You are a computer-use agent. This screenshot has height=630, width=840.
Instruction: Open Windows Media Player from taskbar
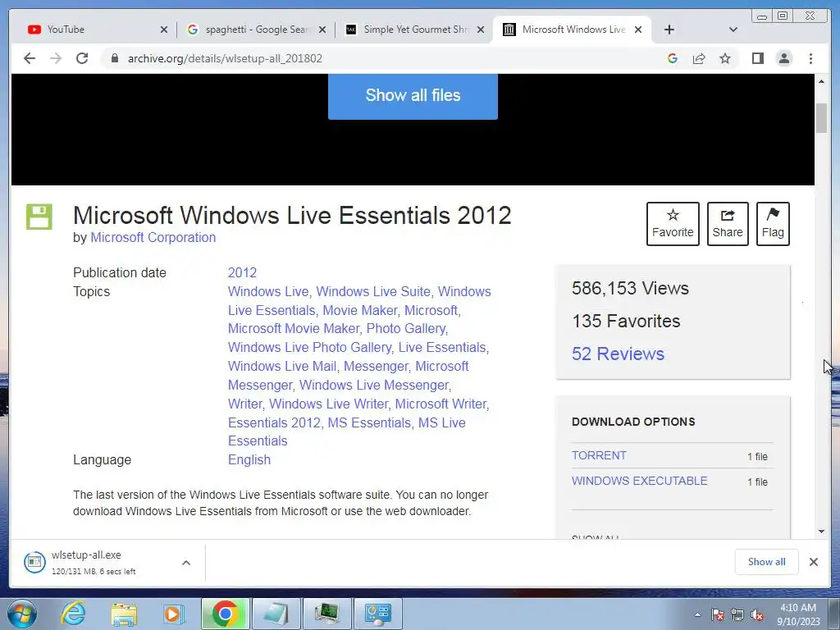coord(174,614)
